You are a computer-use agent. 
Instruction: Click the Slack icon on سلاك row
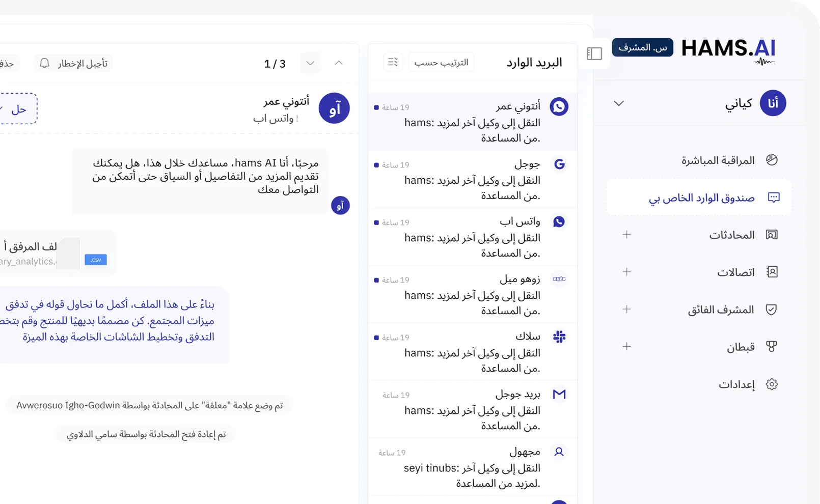pos(559,337)
